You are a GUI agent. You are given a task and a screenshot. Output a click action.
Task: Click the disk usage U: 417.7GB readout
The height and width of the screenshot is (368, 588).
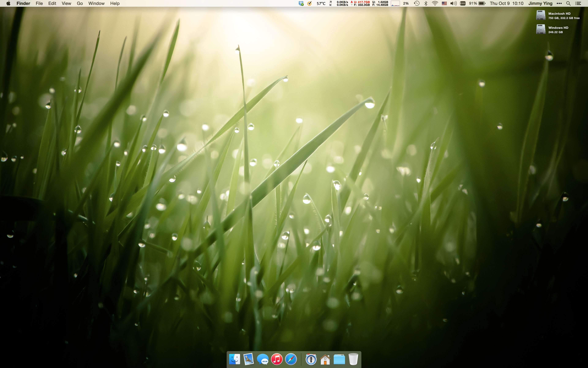(x=360, y=3)
